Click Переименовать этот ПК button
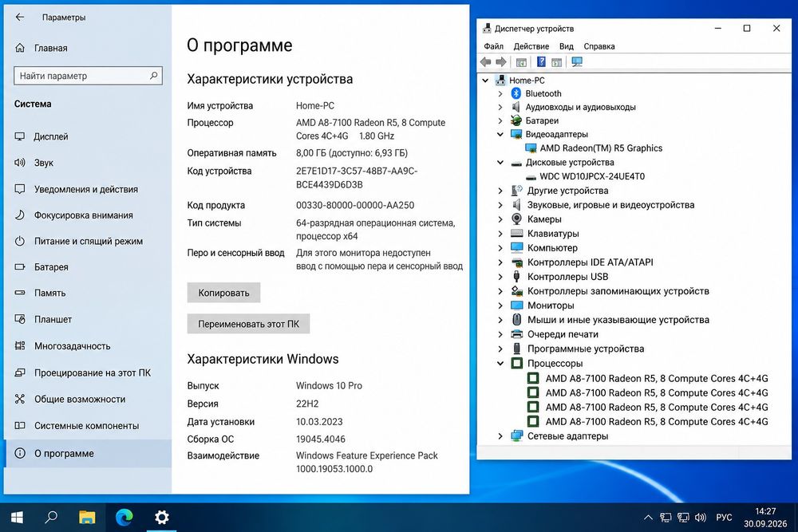798x532 pixels. (x=248, y=324)
